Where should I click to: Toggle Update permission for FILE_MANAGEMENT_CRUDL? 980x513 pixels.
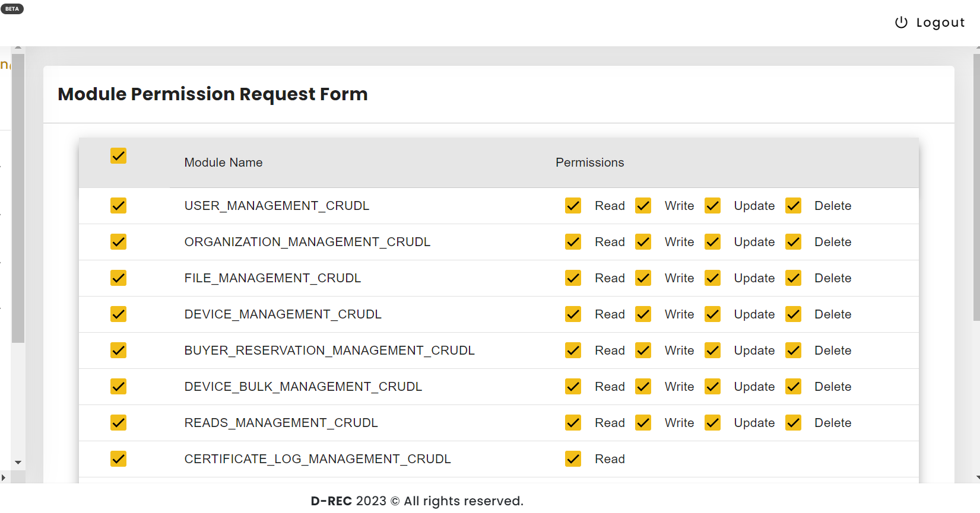(712, 278)
